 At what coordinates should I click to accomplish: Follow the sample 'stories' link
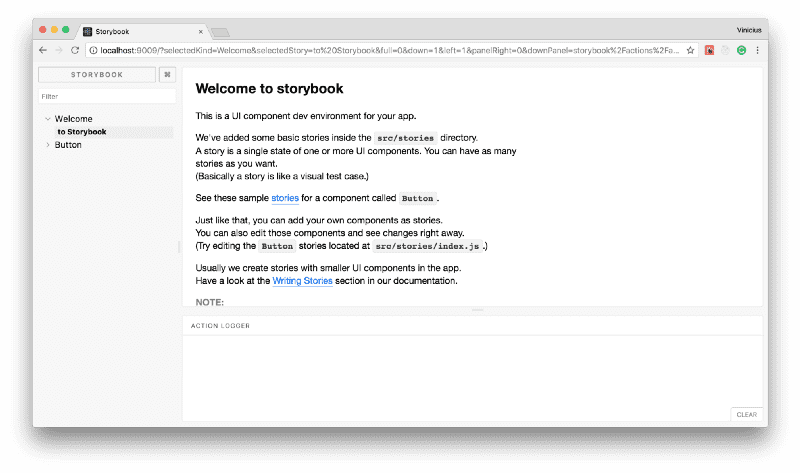pyautogui.click(x=285, y=198)
